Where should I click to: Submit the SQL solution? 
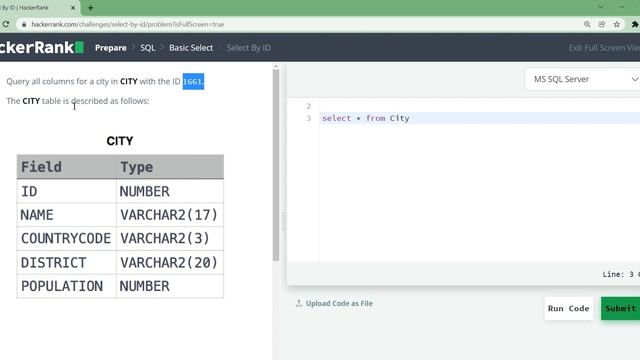(620, 309)
